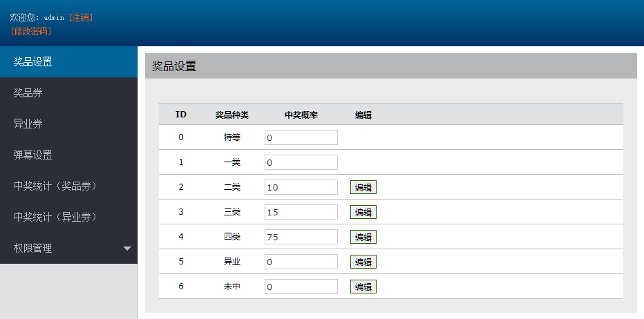644x319 pixels.
Task: Click the 三类 prize type cell
Action: point(232,212)
